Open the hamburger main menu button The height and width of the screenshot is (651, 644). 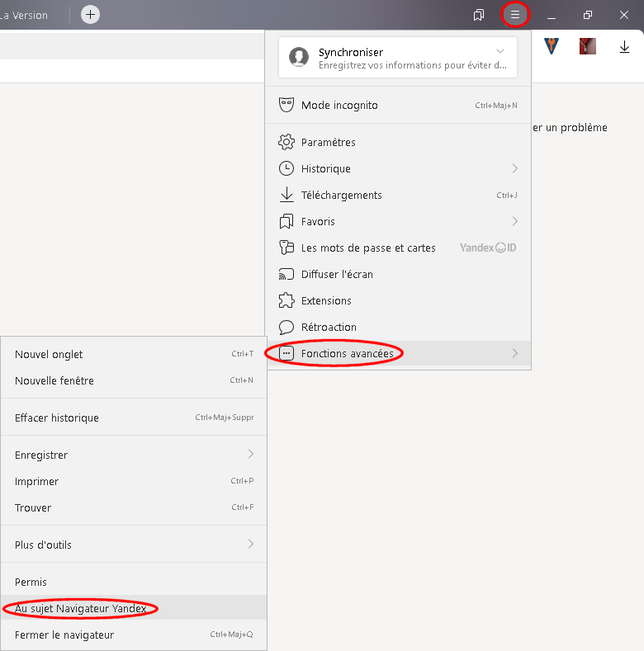514,15
